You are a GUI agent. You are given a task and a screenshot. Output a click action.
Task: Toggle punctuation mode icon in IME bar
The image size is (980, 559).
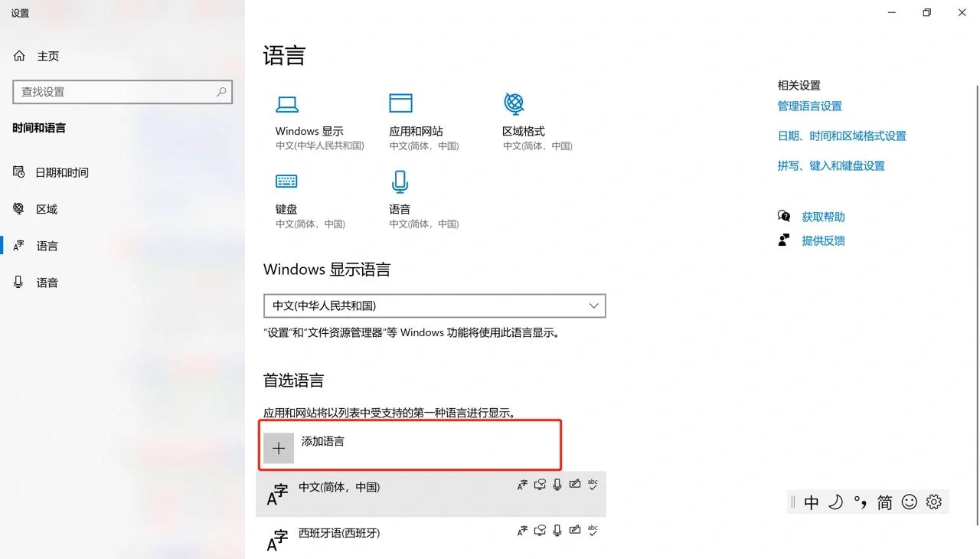pos(861,502)
